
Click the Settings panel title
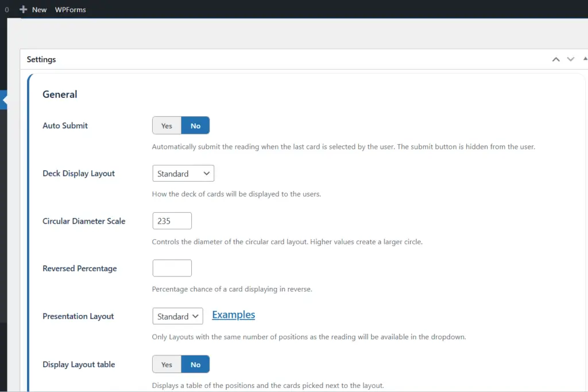[x=41, y=59]
